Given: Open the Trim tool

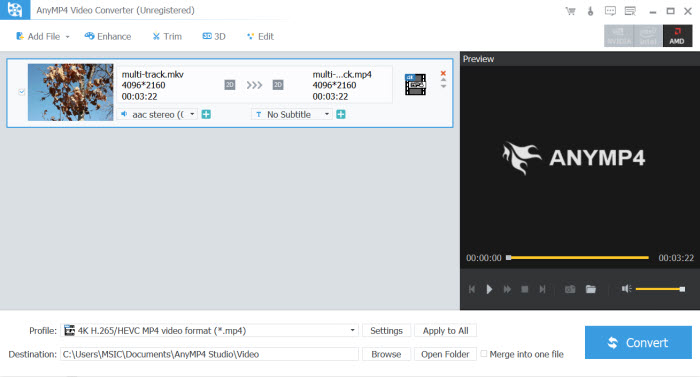Looking at the screenshot, I should (167, 37).
